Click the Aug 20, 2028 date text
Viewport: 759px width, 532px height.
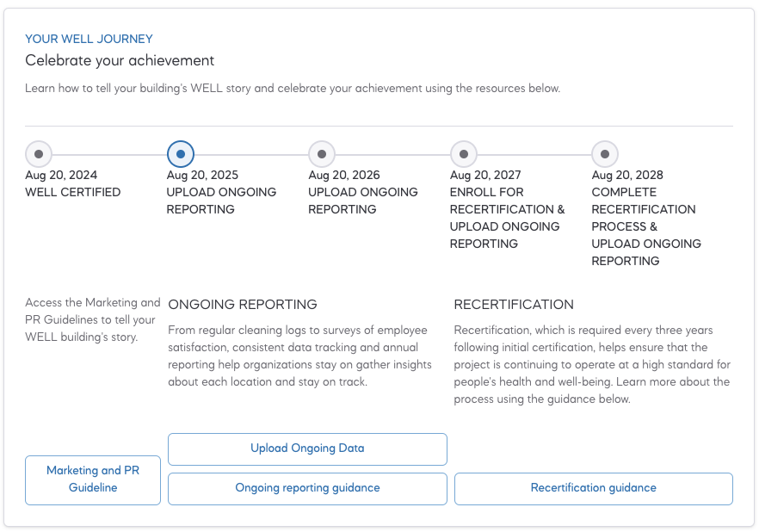(627, 175)
